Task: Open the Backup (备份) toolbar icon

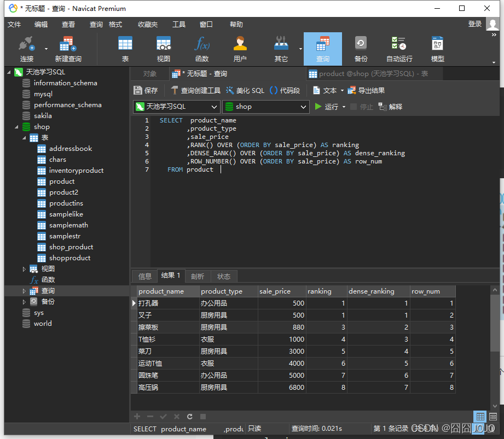Action: point(361,49)
